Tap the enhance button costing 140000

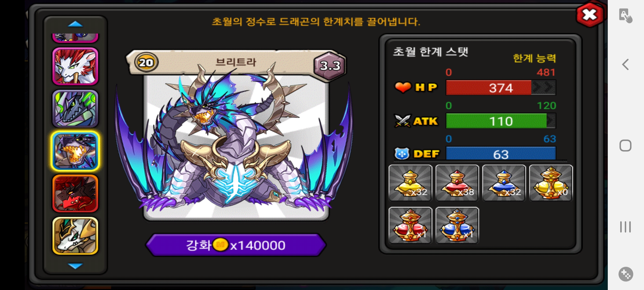(236, 245)
